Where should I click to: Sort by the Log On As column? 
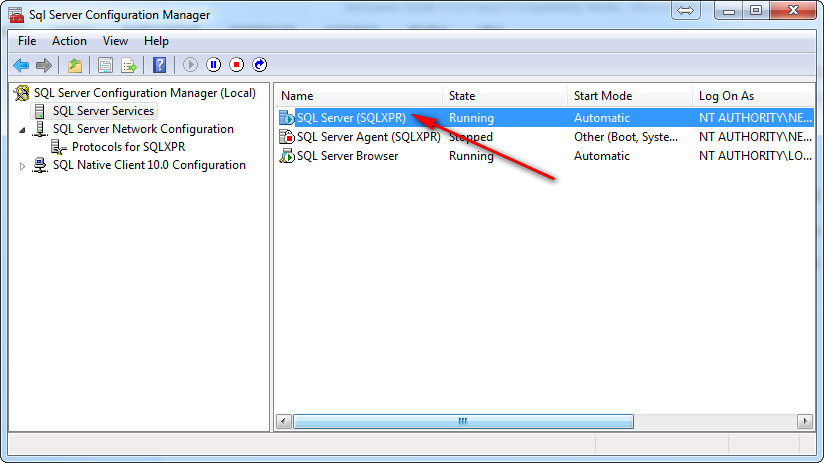pyautogui.click(x=753, y=96)
